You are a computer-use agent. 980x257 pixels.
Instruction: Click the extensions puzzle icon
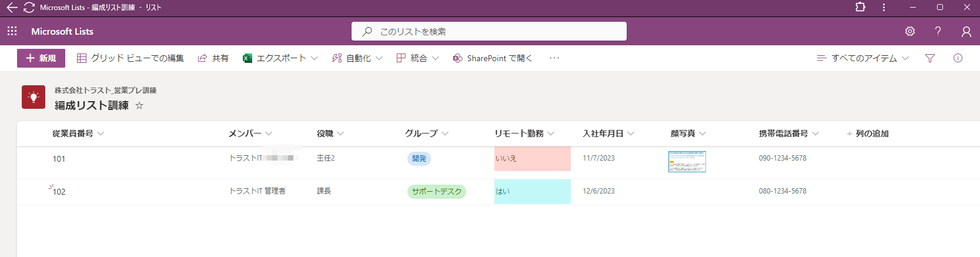860,7
